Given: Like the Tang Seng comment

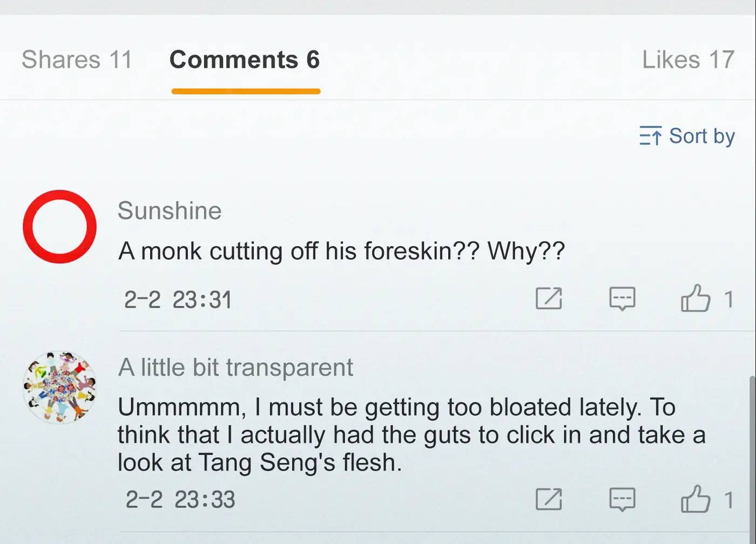Looking at the screenshot, I should tap(695, 499).
